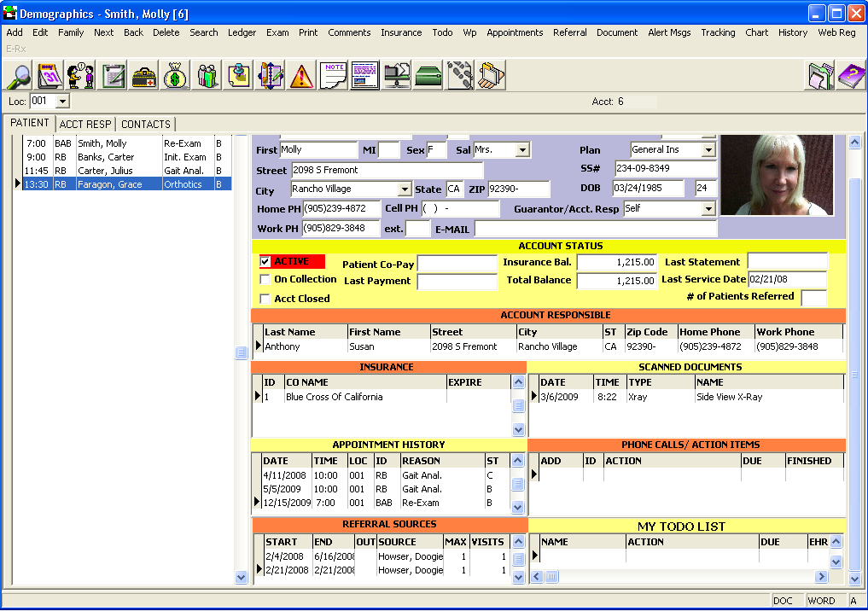Click the Insurance panel scroll-up arrow
Screen dimensions: 868x611
click(518, 382)
